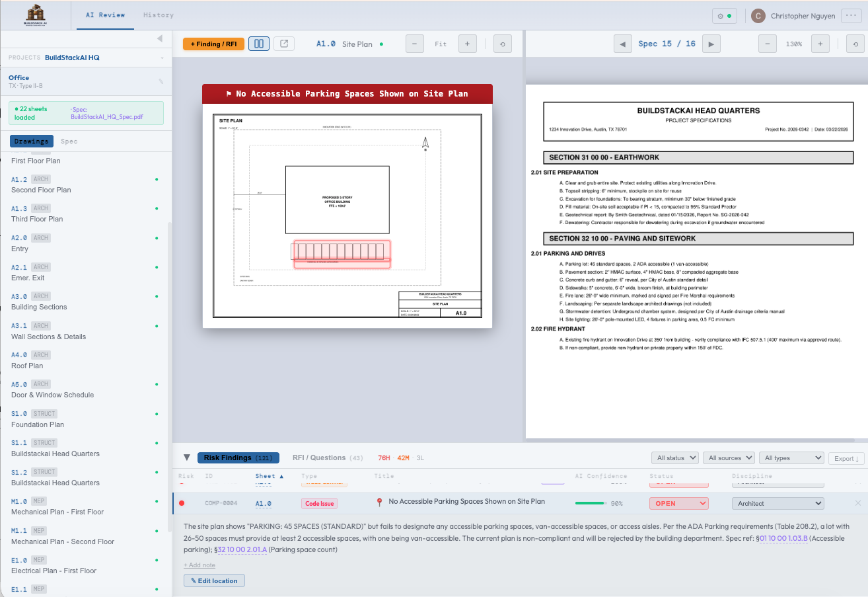
Task: Open the site plan in a new window
Action: 284,44
